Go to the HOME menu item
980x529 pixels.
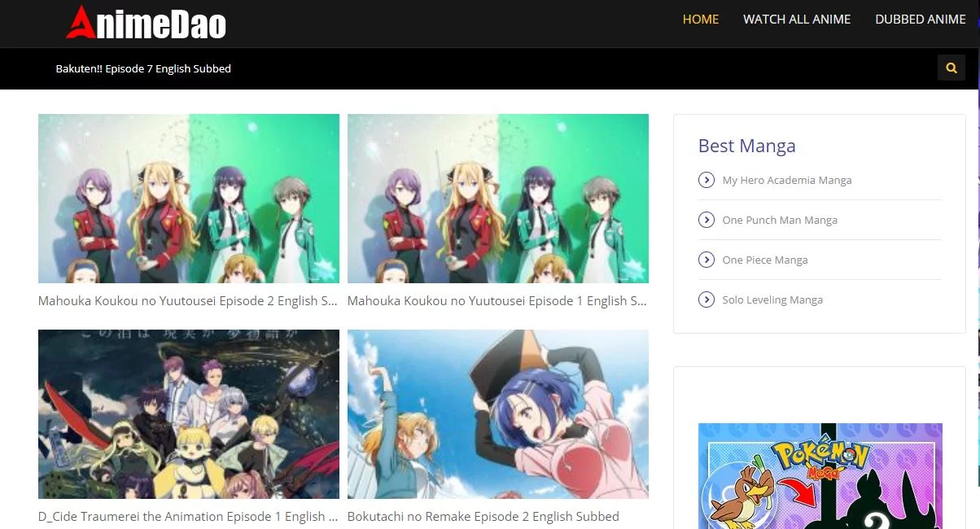701,19
